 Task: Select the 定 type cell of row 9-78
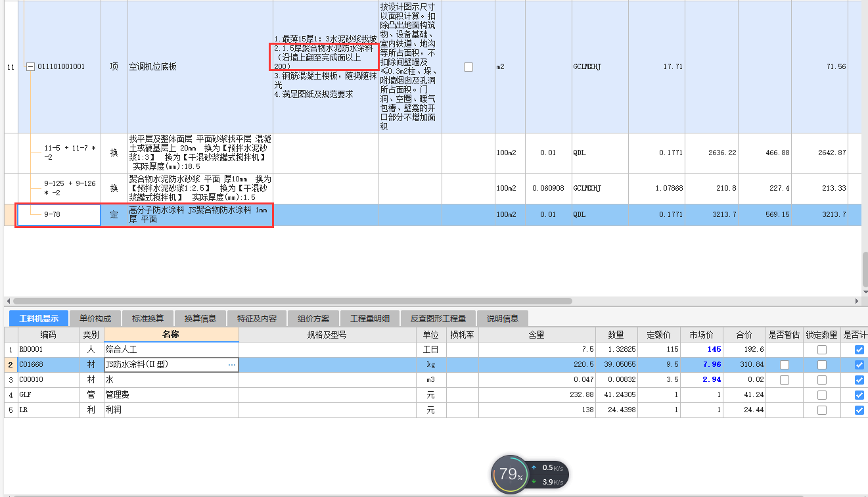(x=114, y=214)
